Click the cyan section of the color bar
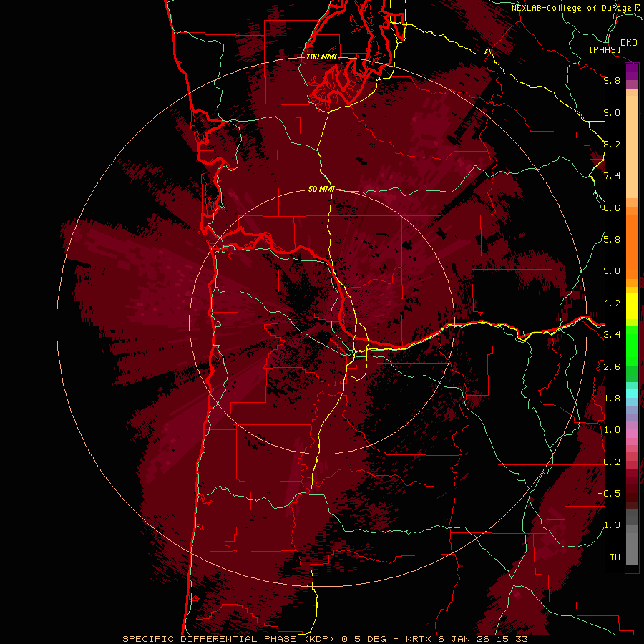 click(632, 393)
